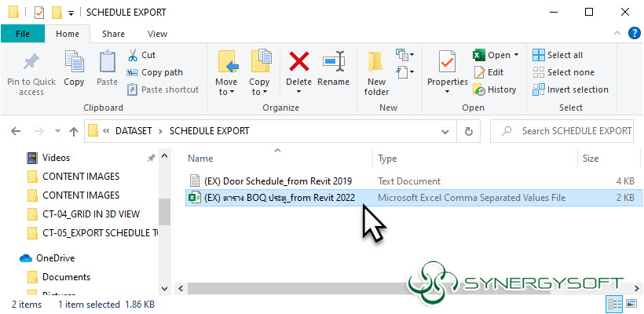Open the file with Excel

click(x=492, y=55)
